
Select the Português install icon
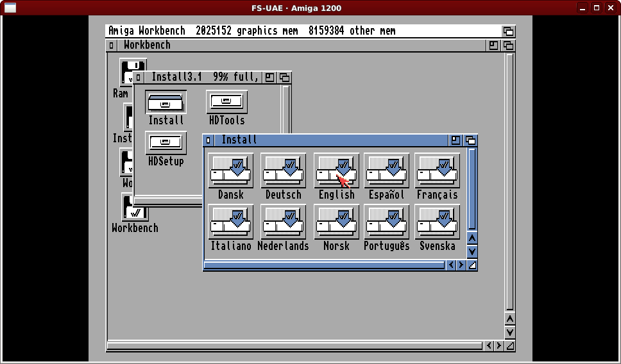point(386,222)
